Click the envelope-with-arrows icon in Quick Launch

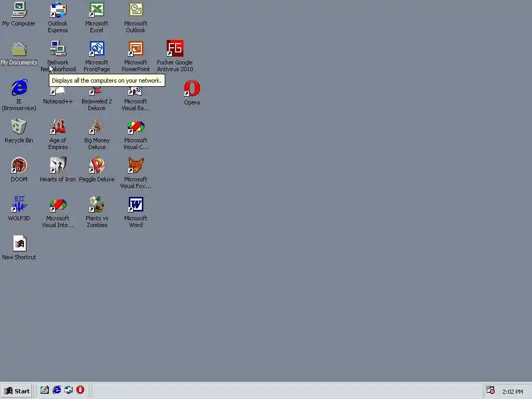69,390
